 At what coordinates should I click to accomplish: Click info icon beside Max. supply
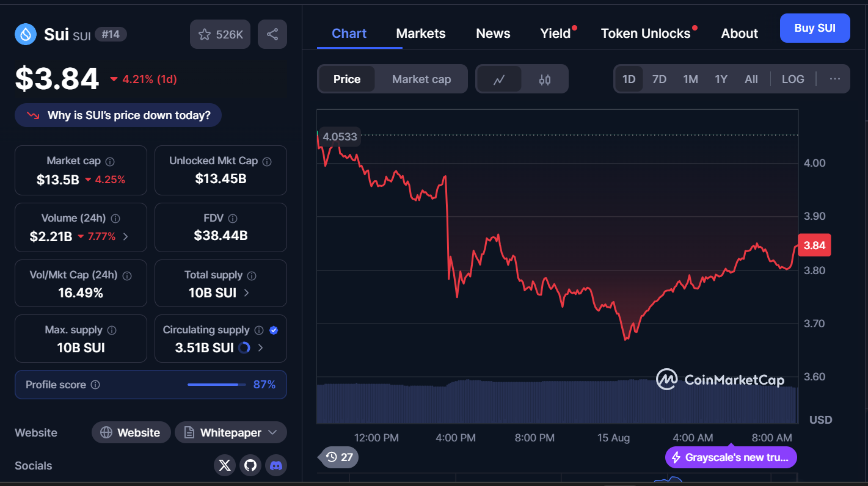point(112,330)
